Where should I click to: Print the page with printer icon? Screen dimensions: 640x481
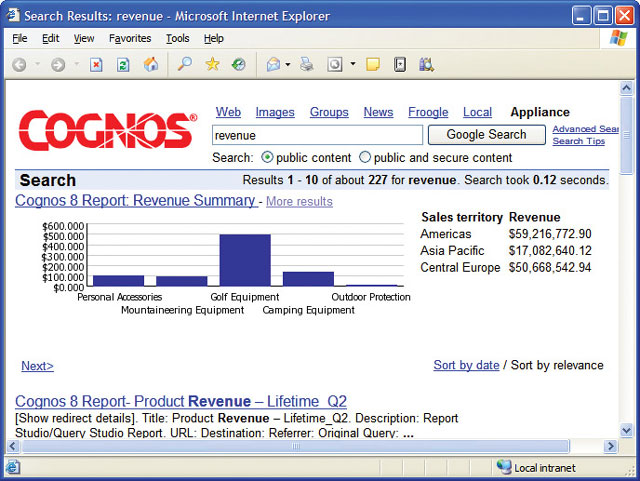[x=307, y=64]
